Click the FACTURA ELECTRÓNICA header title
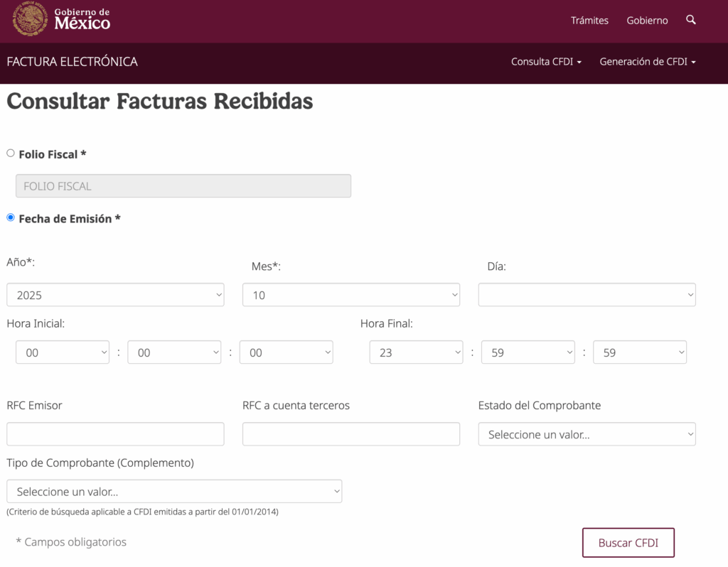The width and height of the screenshot is (728, 567). point(73,62)
